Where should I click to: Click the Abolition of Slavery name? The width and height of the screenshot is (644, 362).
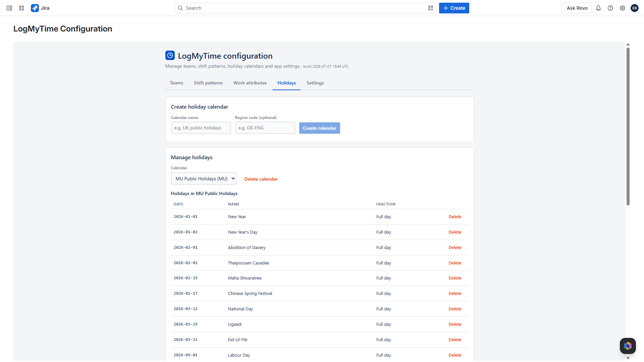tap(247, 248)
